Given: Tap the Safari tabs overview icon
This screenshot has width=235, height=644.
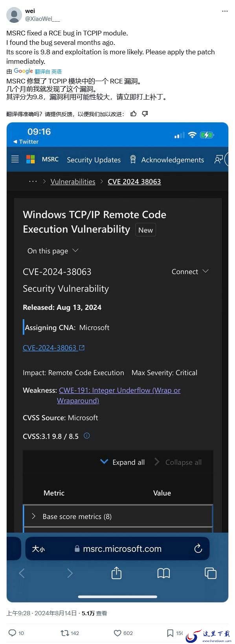Looking at the screenshot, I should 211,573.
